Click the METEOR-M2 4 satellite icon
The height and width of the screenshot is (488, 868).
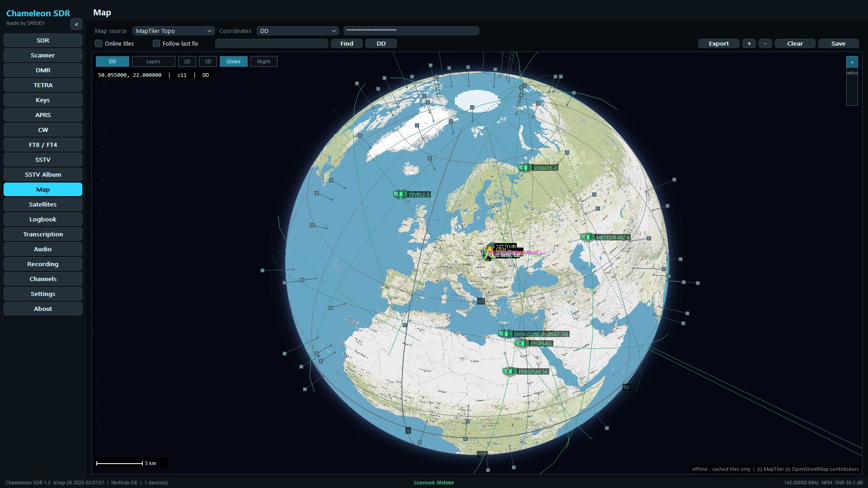click(x=587, y=237)
